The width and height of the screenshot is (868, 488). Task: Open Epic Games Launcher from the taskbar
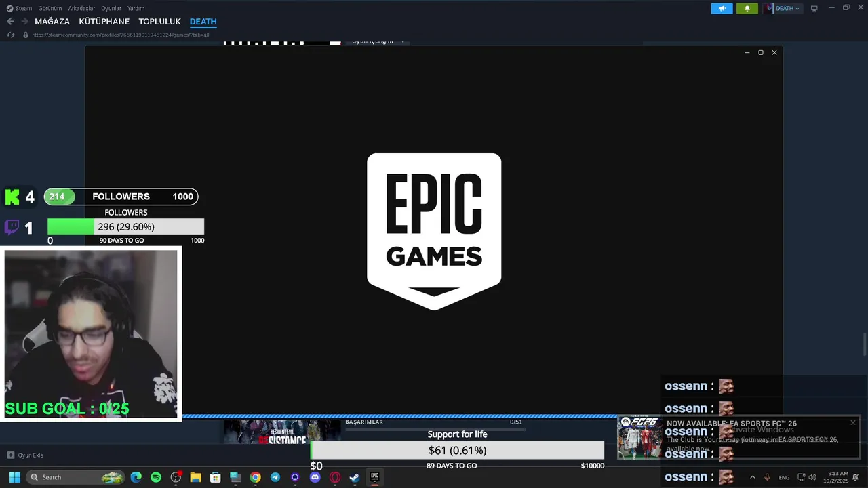pos(374,477)
